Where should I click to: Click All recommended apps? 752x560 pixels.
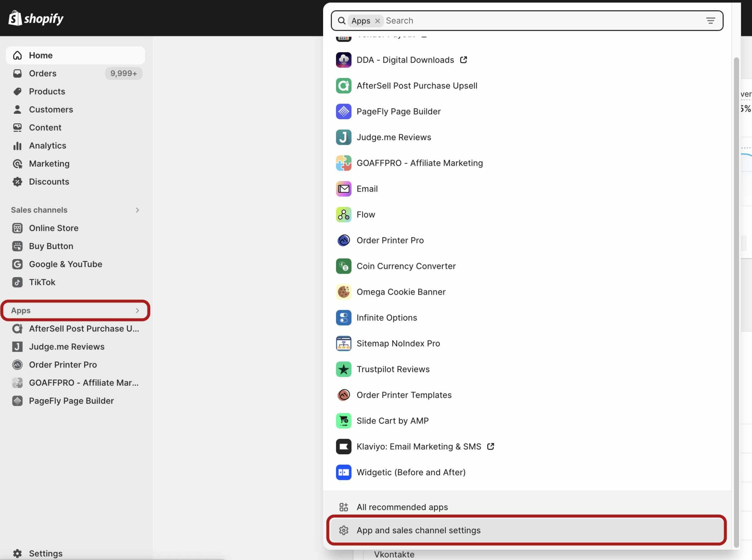[x=402, y=507]
